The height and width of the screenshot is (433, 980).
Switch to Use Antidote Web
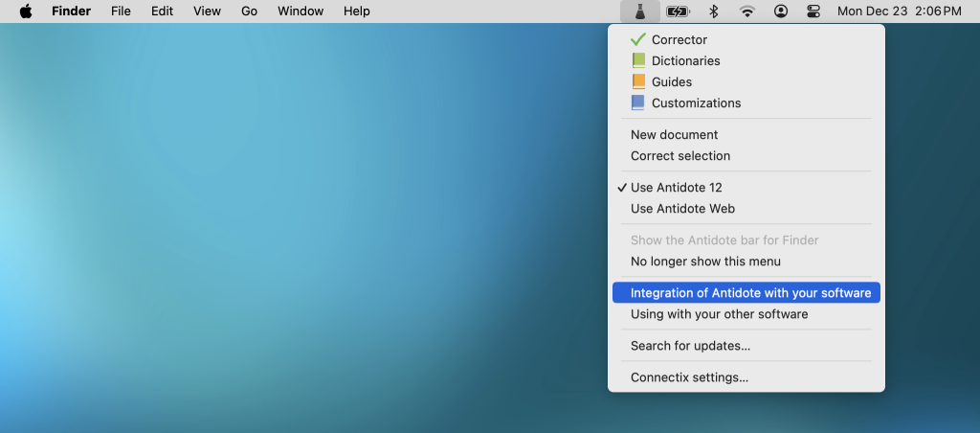(x=682, y=209)
